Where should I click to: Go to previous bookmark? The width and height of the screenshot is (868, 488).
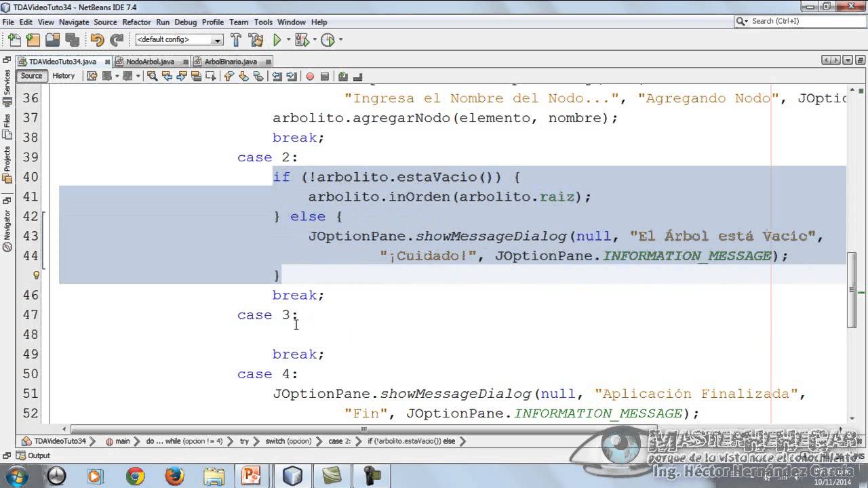(x=229, y=76)
